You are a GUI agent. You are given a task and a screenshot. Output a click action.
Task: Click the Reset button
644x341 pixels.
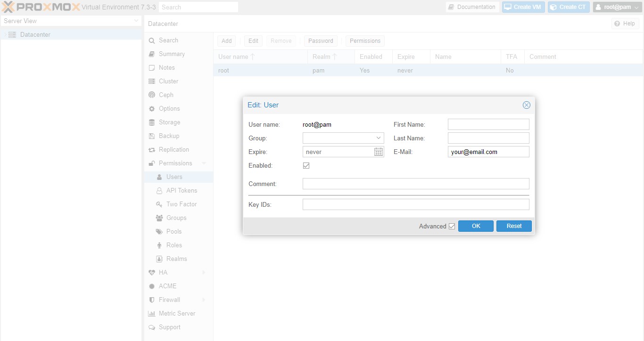(514, 226)
